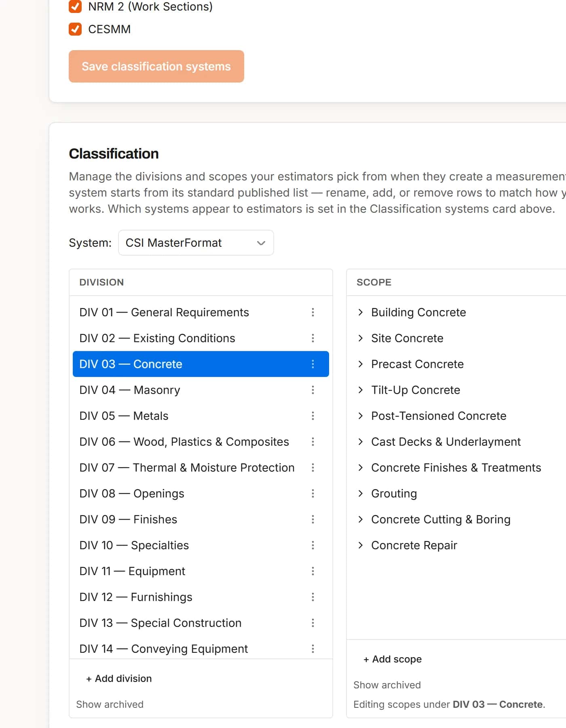The width and height of the screenshot is (566, 728).
Task: Open the DIV 12 Furnishings kebab menu
Action: [x=313, y=597]
